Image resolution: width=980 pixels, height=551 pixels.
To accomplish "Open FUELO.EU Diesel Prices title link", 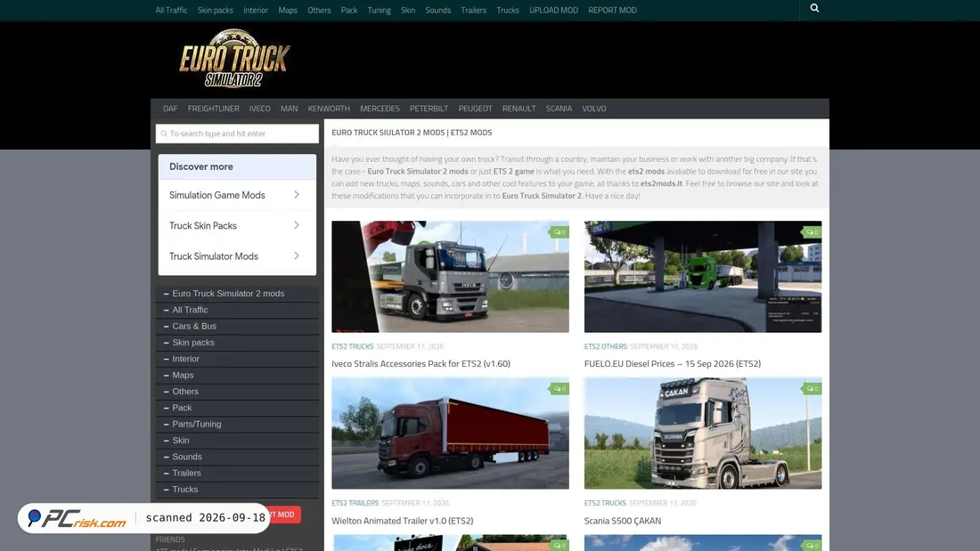I will pos(673,363).
